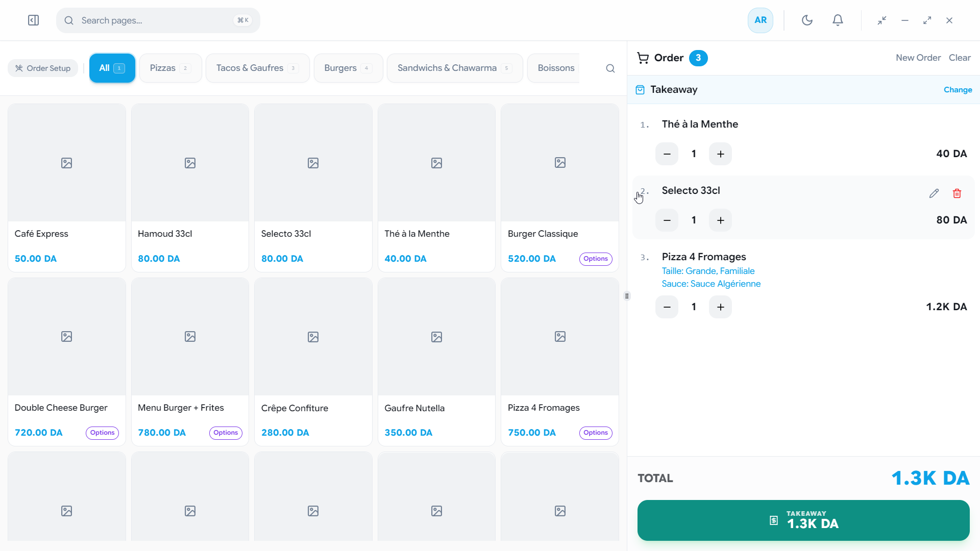Click the 1.2K DA line price
Image resolution: width=980 pixels, height=551 pixels.
[946, 307]
